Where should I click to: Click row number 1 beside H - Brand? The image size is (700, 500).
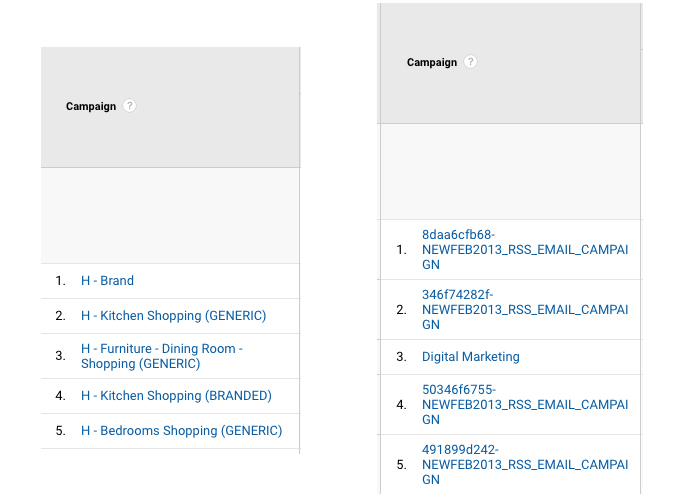[60, 281]
